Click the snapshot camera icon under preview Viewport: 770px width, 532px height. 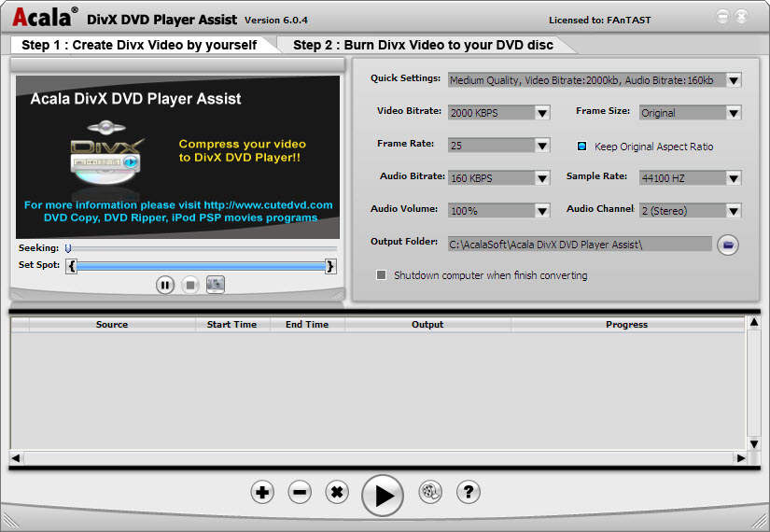tap(216, 285)
